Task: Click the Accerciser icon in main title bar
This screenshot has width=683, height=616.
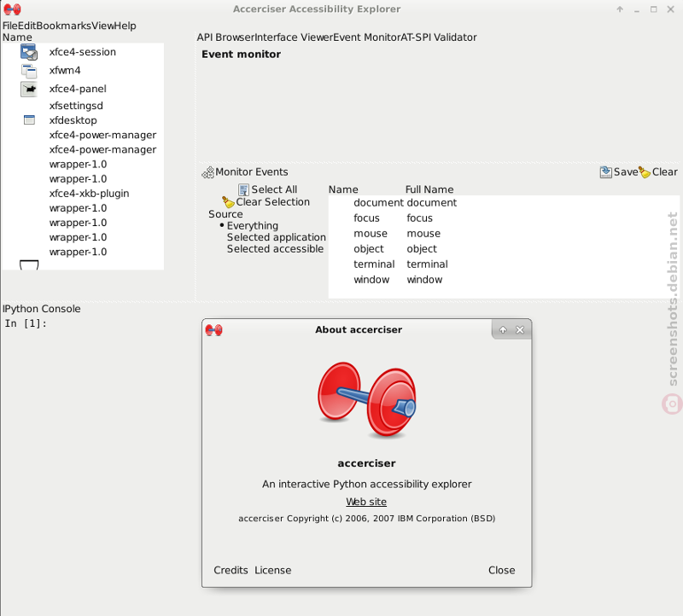Action: click(12, 9)
